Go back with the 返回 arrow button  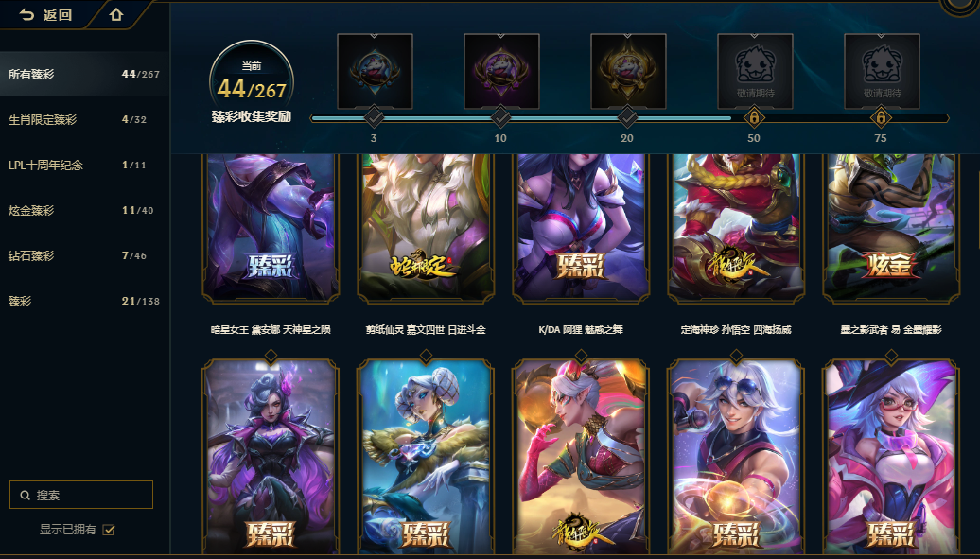(x=45, y=15)
